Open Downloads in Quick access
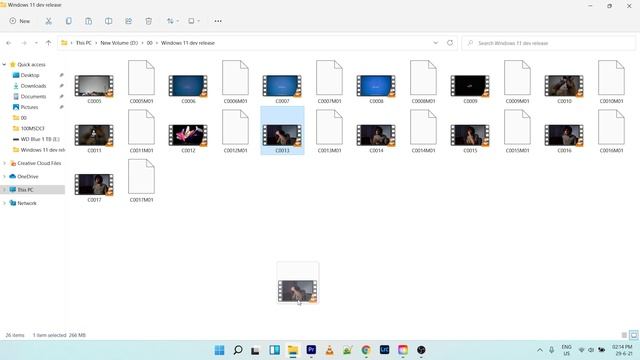The height and width of the screenshot is (360, 640). pyautogui.click(x=33, y=86)
